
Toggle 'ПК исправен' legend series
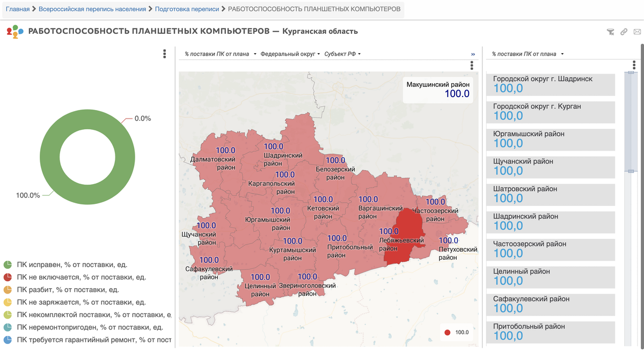click(x=72, y=265)
